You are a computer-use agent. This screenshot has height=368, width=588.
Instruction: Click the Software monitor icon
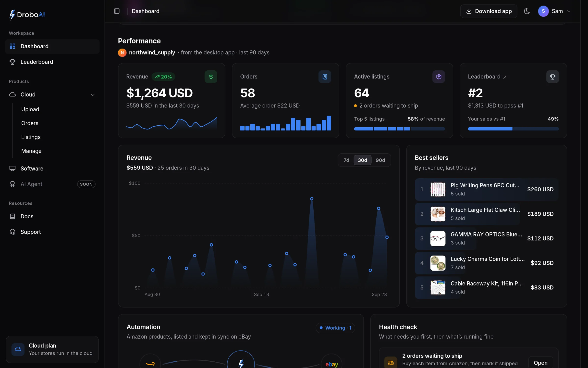(12, 169)
